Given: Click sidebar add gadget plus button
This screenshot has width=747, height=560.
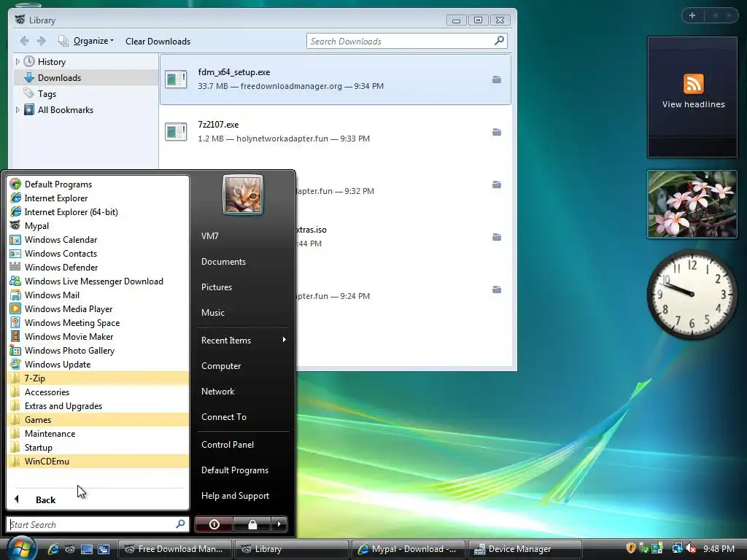Looking at the screenshot, I should 692,15.
